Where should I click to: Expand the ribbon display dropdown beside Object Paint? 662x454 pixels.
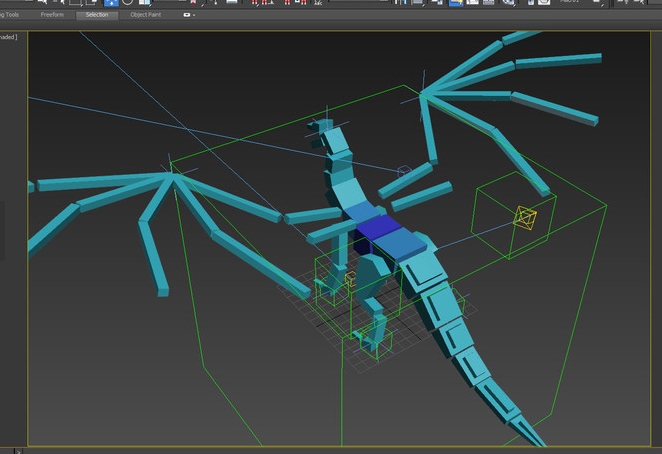point(189,15)
